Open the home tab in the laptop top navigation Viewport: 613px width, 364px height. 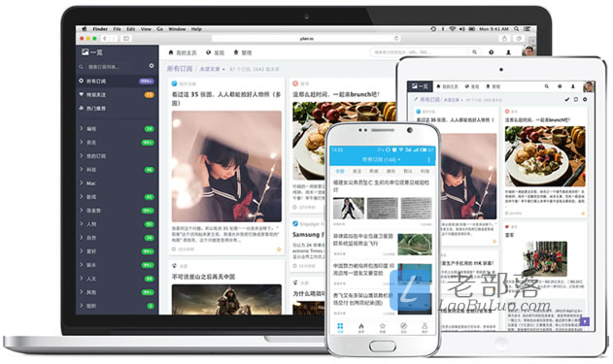(x=183, y=52)
